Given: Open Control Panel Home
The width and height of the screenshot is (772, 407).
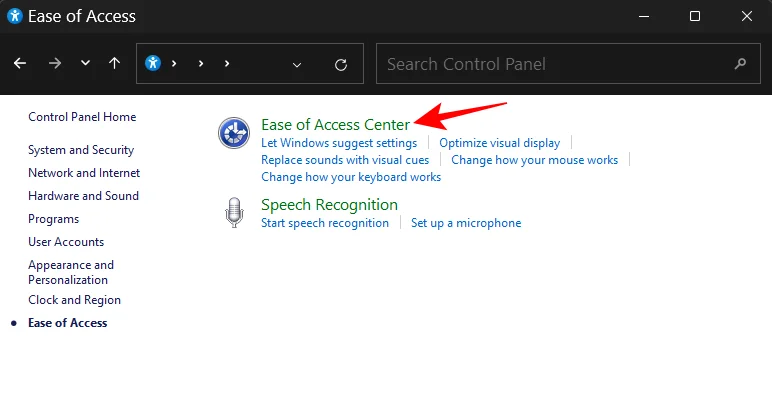Looking at the screenshot, I should (x=82, y=117).
